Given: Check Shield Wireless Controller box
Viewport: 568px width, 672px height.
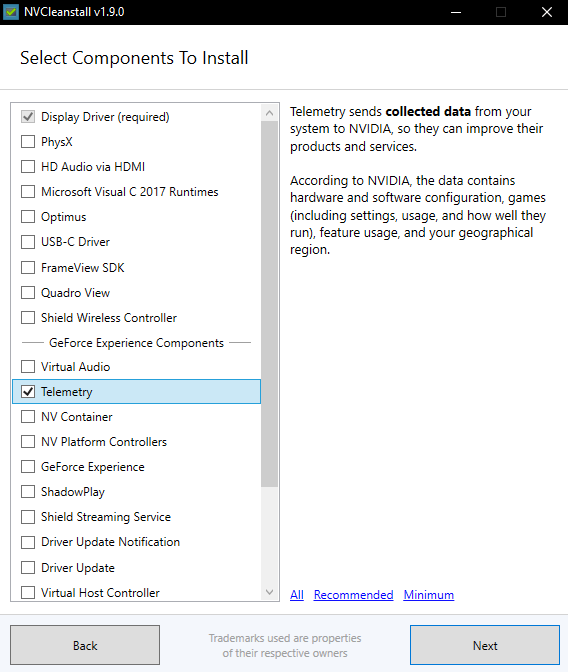Looking at the screenshot, I should click(28, 318).
